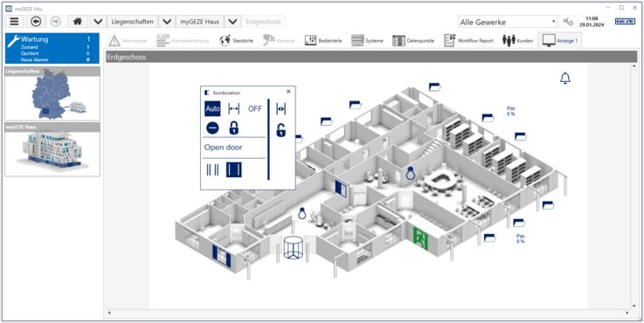Expand the dropdown before myGEZE Haus

pyautogui.click(x=166, y=21)
